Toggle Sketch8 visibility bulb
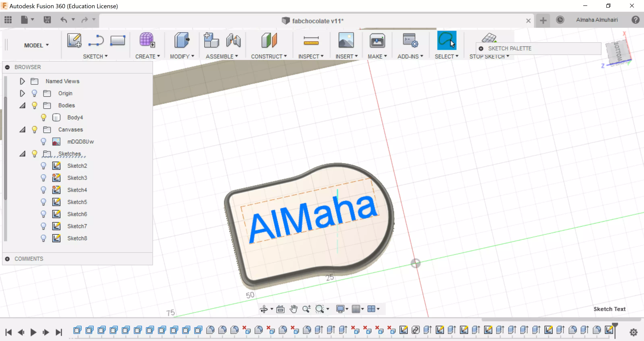The height and width of the screenshot is (341, 644). 43,238
